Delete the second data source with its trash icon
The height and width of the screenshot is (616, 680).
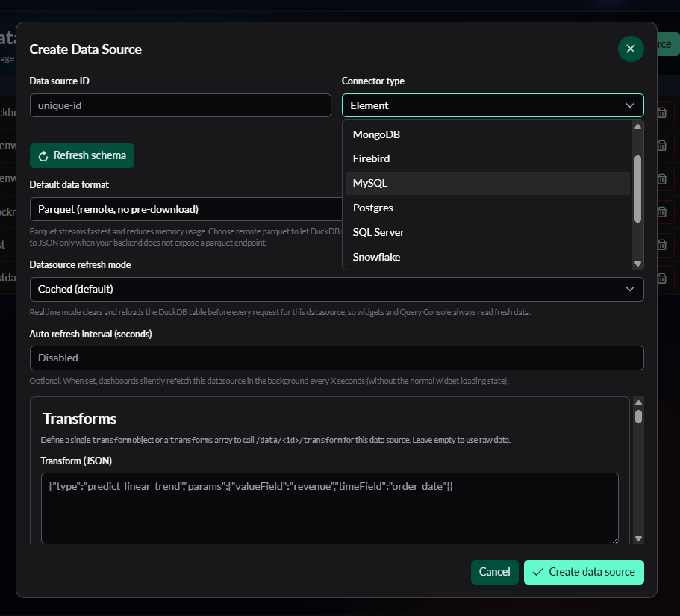[661, 146]
